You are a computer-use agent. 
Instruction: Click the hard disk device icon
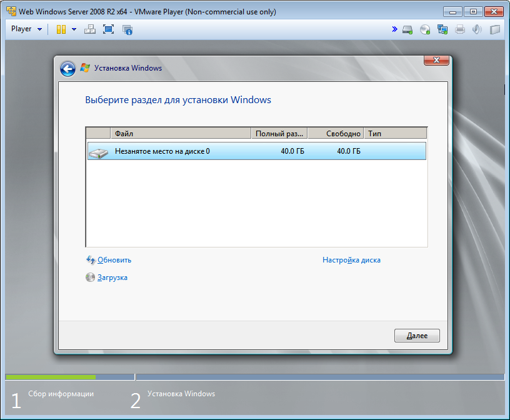click(407, 29)
